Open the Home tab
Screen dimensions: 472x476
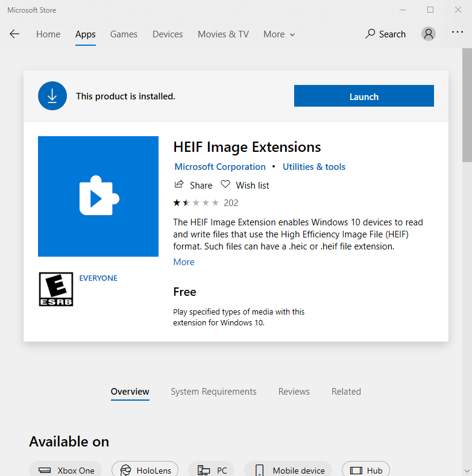point(48,34)
